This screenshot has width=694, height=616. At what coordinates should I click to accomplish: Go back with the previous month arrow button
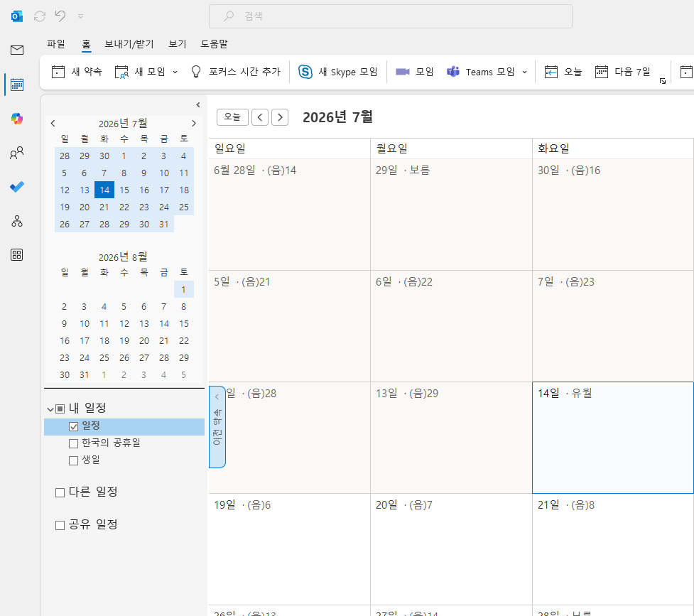point(260,117)
